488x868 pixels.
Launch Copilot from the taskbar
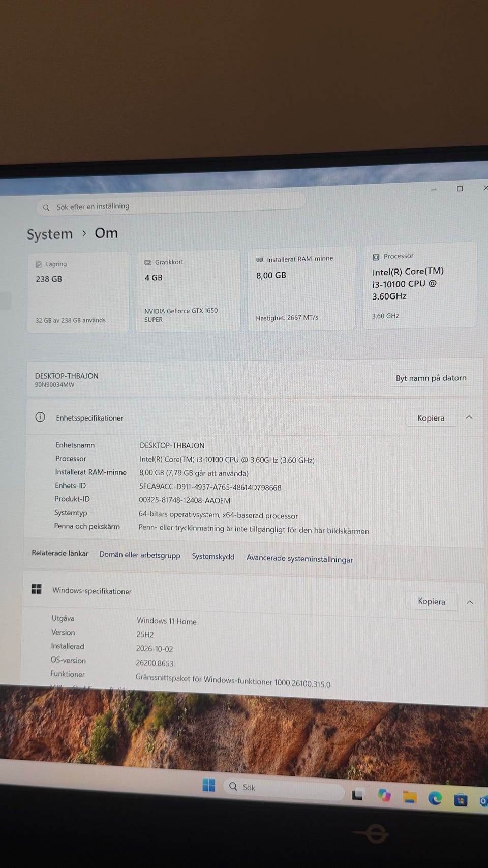[384, 795]
